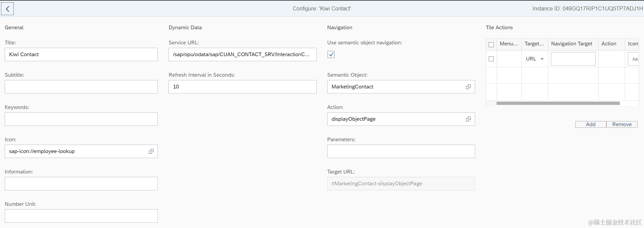Click the Navigation Target column header
The image size is (644, 228).
click(571, 44)
